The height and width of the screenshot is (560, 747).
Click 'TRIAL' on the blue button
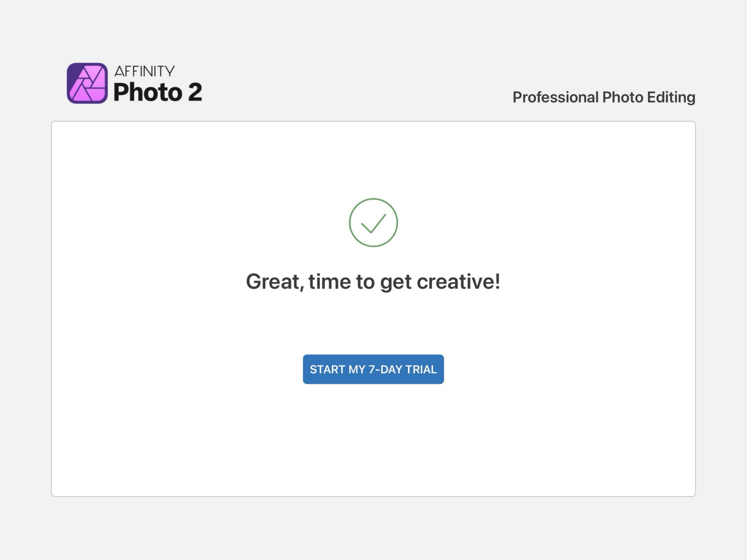(x=421, y=369)
